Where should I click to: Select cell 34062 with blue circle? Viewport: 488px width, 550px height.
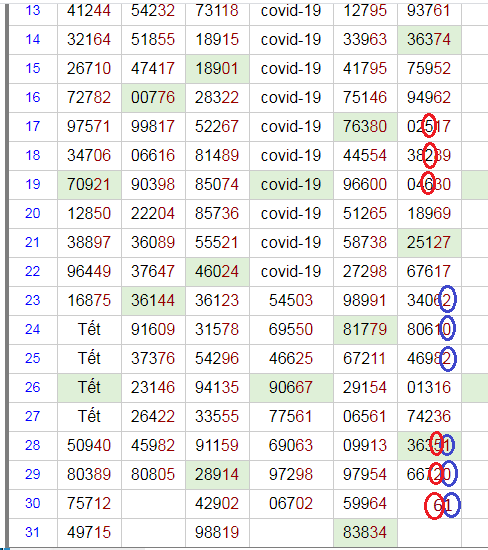(x=429, y=301)
